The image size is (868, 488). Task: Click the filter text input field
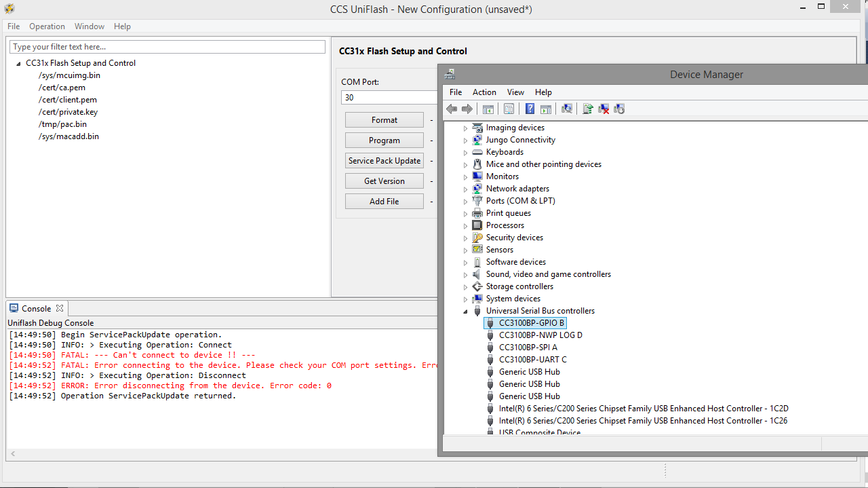click(167, 47)
